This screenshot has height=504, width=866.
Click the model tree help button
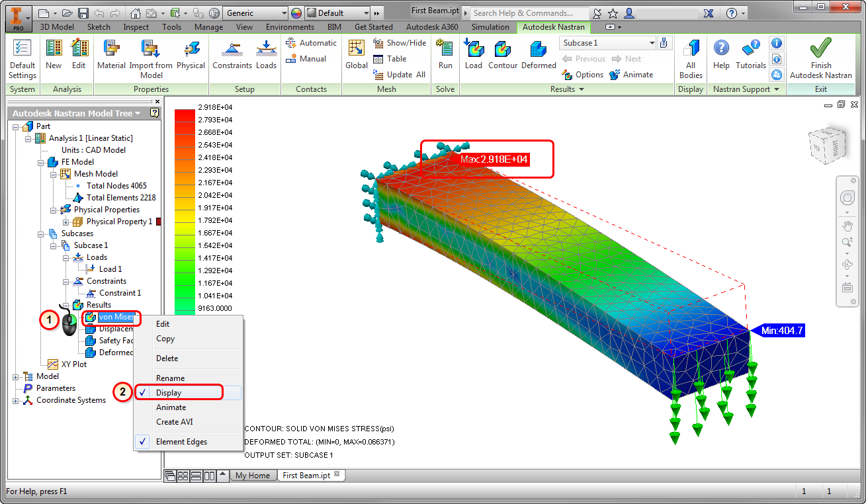point(155,113)
